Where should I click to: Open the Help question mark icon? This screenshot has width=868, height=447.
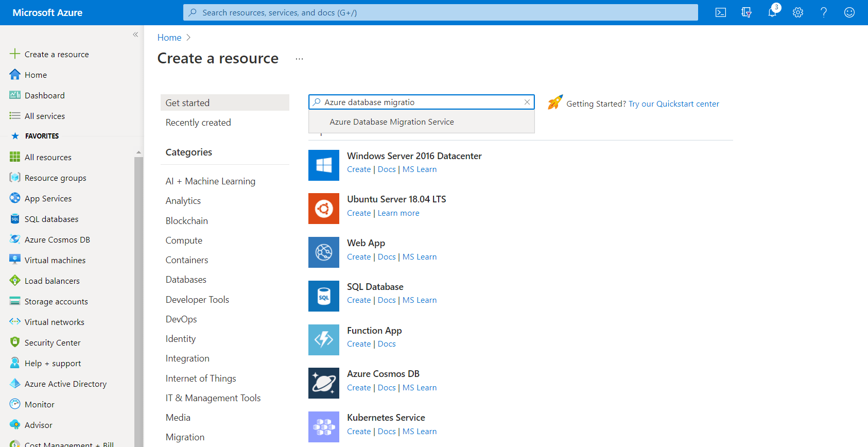click(x=824, y=12)
